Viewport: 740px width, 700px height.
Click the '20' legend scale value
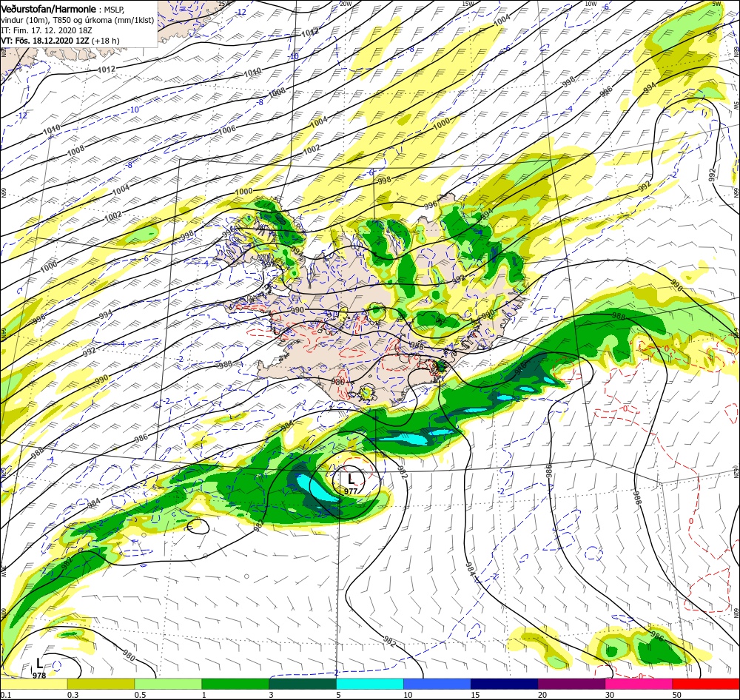point(542,695)
